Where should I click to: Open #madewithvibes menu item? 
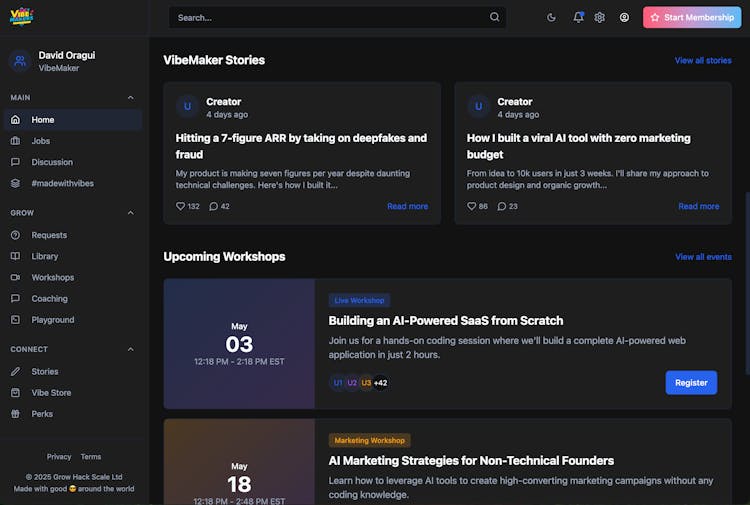pos(73,183)
